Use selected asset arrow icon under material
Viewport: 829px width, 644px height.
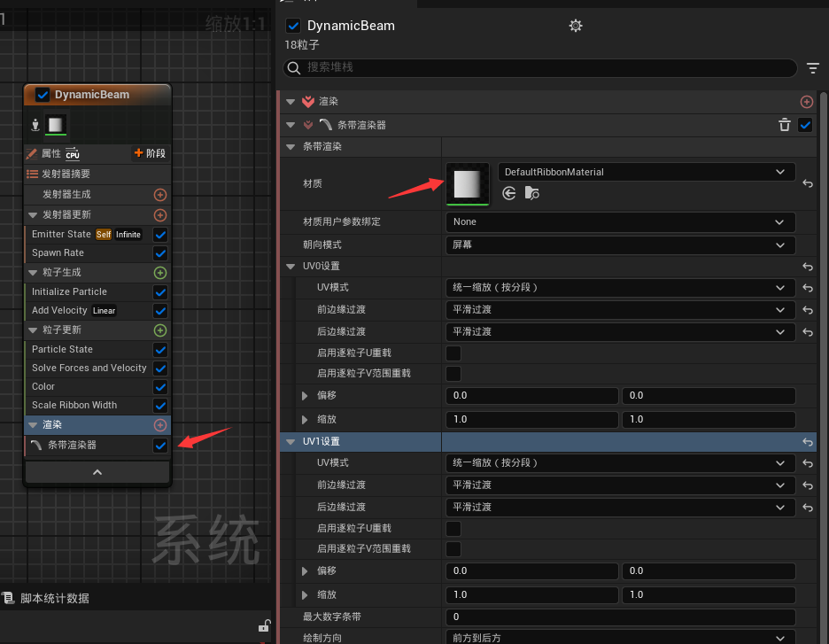pyautogui.click(x=509, y=193)
